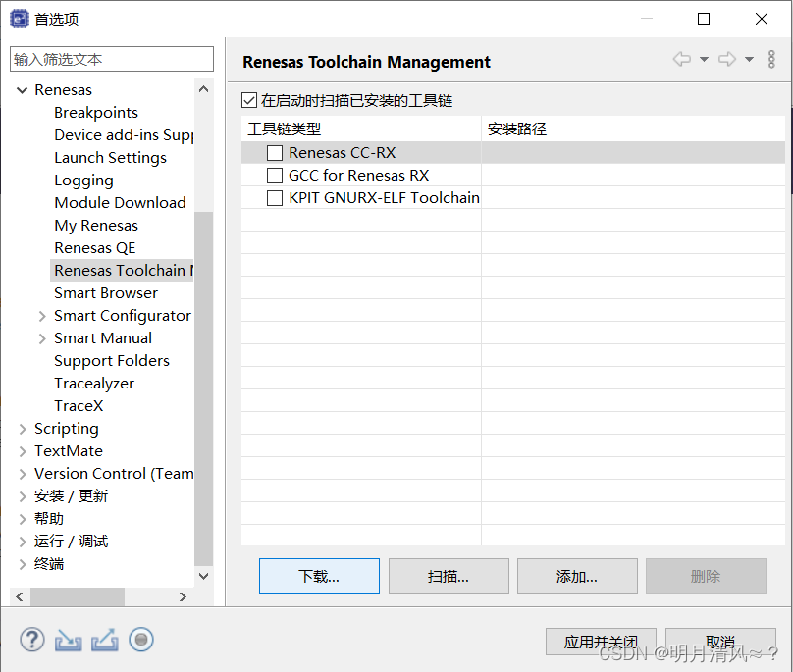The image size is (793, 672).
Task: Select KPIT GNURX-ELF Toolchain row text
Action: click(x=385, y=198)
